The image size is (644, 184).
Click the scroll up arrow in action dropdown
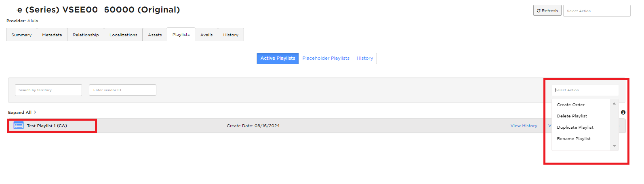(x=614, y=104)
